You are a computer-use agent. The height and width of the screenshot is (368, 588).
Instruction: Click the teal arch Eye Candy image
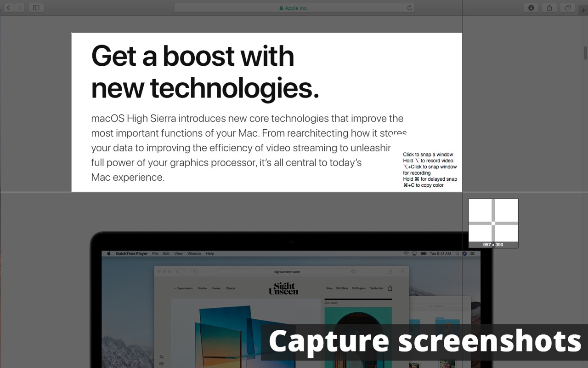point(358,338)
